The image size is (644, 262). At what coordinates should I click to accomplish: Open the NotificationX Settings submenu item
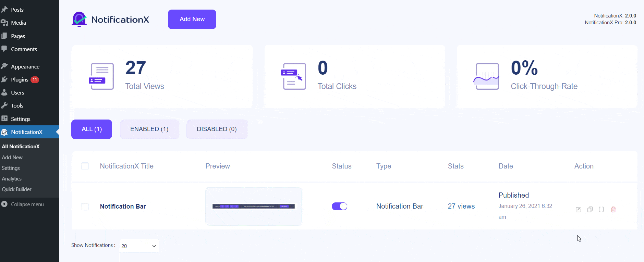pyautogui.click(x=11, y=168)
